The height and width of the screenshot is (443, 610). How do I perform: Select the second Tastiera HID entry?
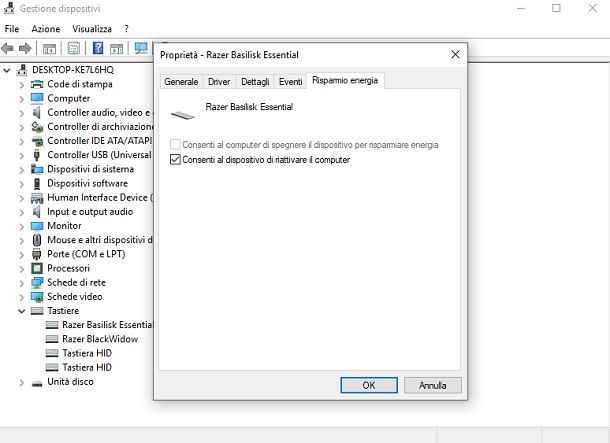(x=87, y=367)
